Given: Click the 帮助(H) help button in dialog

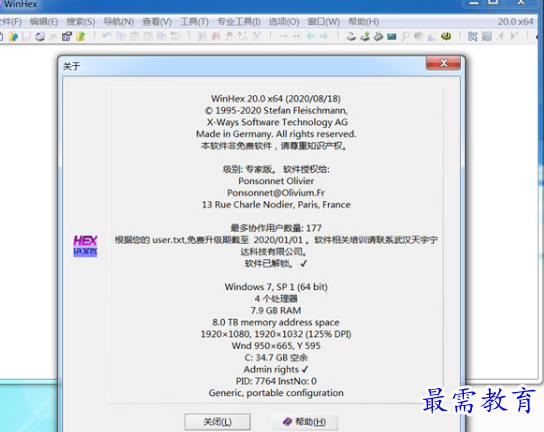Looking at the screenshot, I should tap(305, 422).
